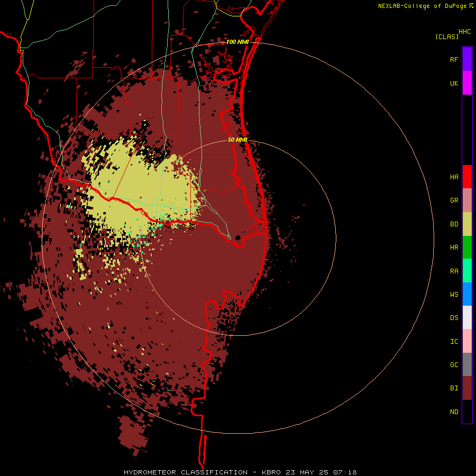The image size is (476, 476).
Task: Click the BD legend label
Action: point(454,224)
